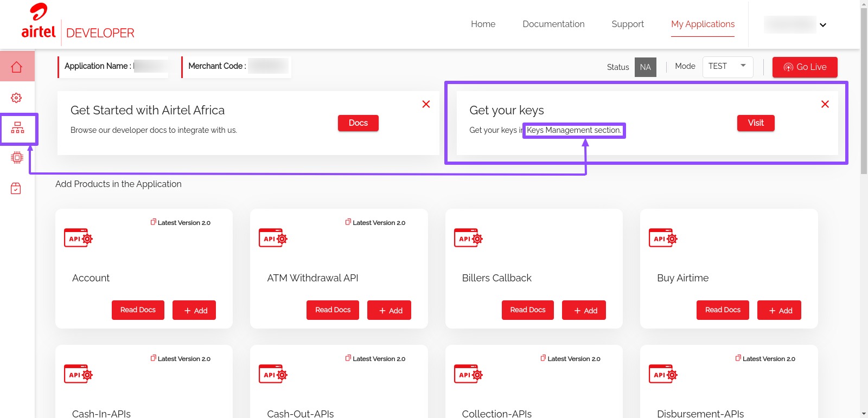Image resolution: width=868 pixels, height=418 pixels.
Task: Go to the Home menu item
Action: pos(483,24)
